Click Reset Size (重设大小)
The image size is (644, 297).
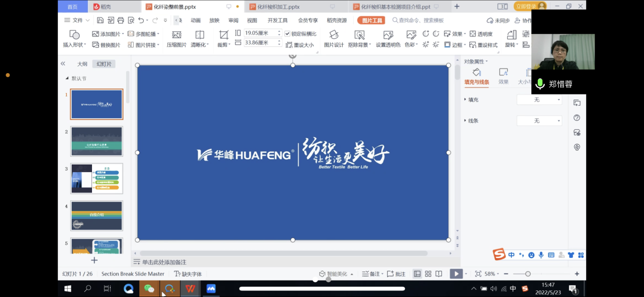[300, 45]
